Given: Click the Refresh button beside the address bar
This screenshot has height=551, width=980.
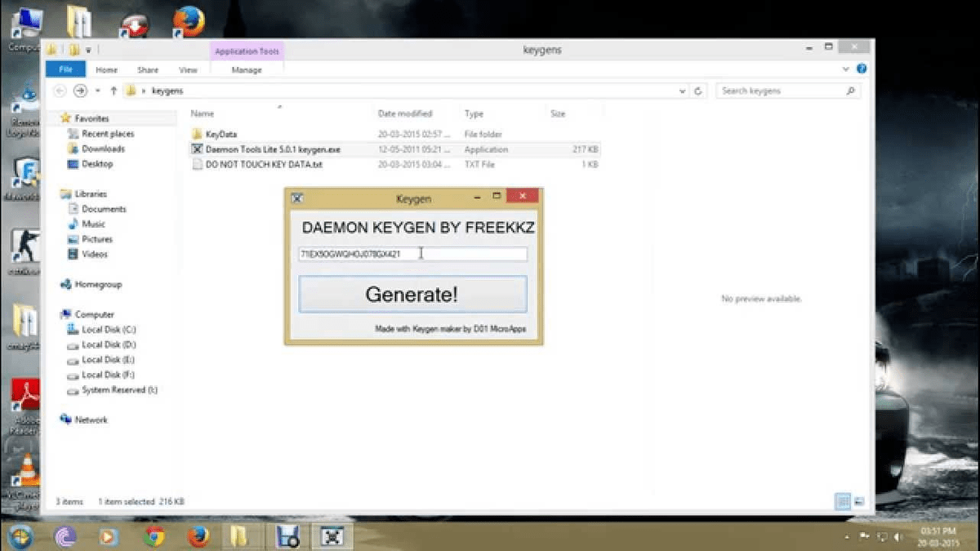Looking at the screenshot, I should [699, 91].
